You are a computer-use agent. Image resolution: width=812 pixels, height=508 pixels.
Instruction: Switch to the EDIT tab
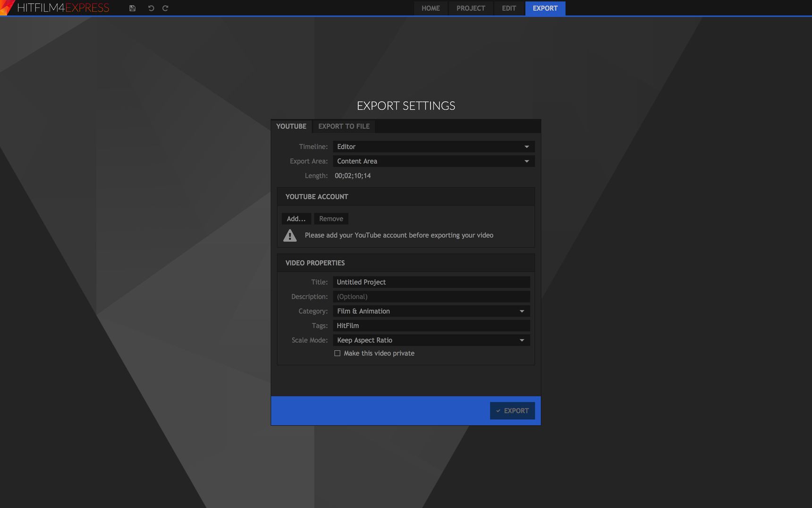[509, 8]
